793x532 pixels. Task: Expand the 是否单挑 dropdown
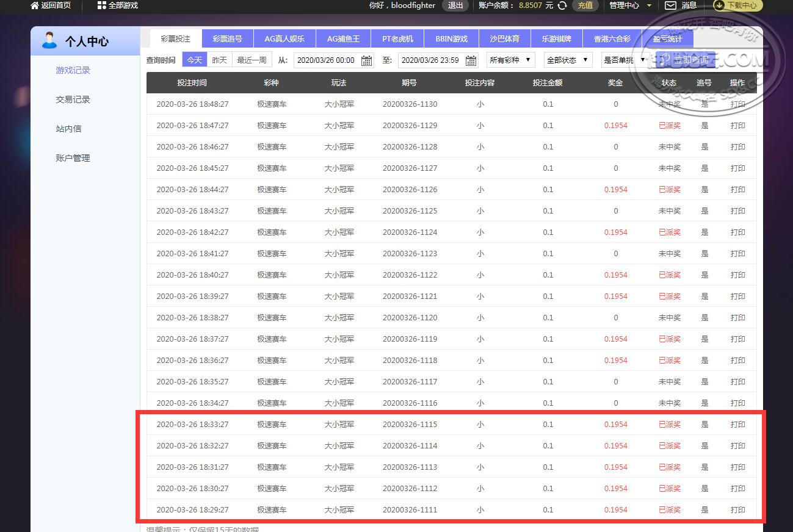click(x=625, y=60)
